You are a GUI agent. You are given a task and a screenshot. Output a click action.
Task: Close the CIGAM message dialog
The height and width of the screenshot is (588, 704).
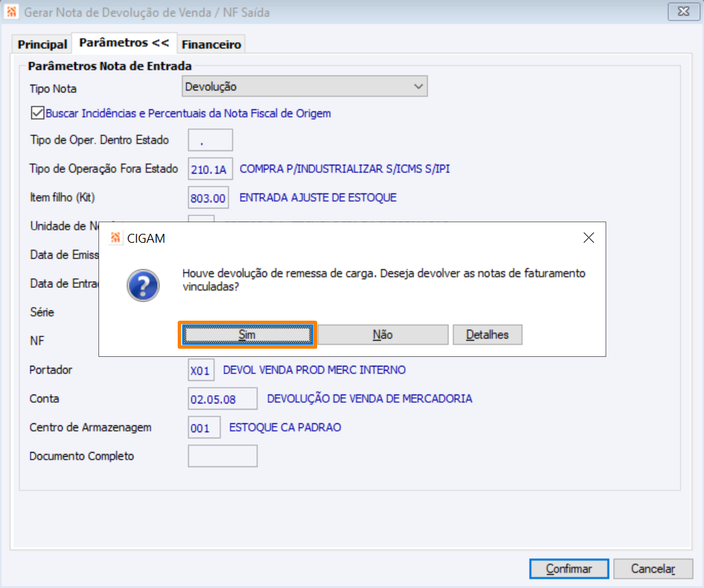click(x=588, y=238)
